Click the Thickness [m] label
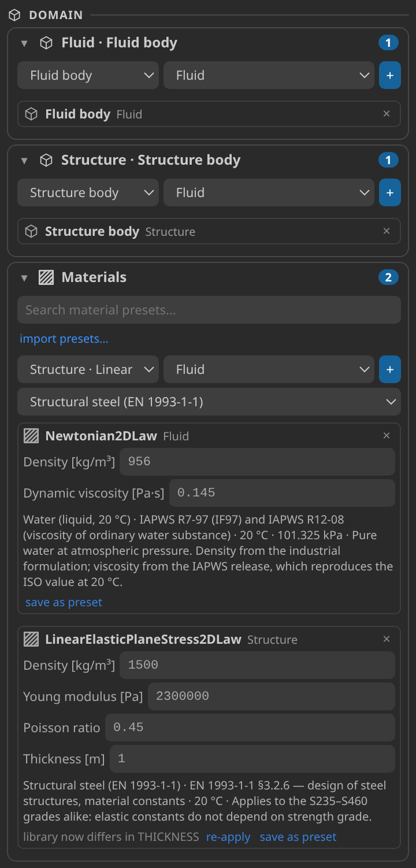Image resolution: width=416 pixels, height=868 pixels. pos(64,759)
